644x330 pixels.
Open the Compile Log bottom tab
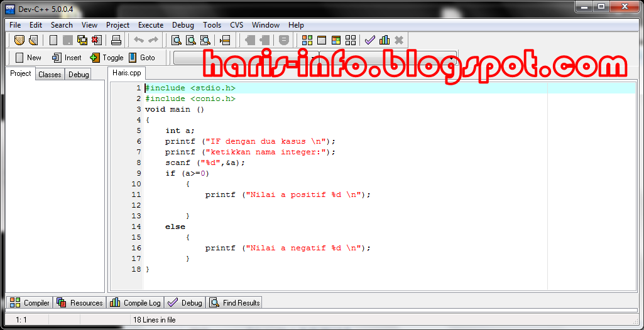(136, 303)
